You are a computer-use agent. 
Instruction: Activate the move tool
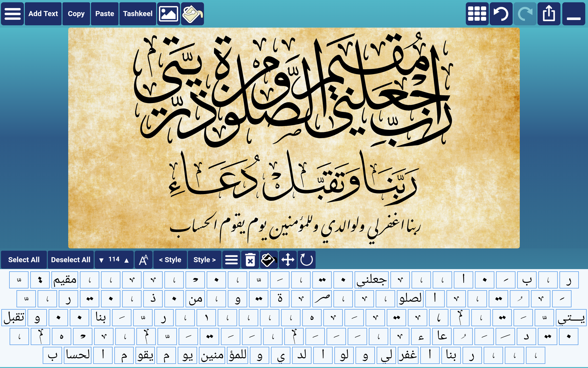click(288, 260)
